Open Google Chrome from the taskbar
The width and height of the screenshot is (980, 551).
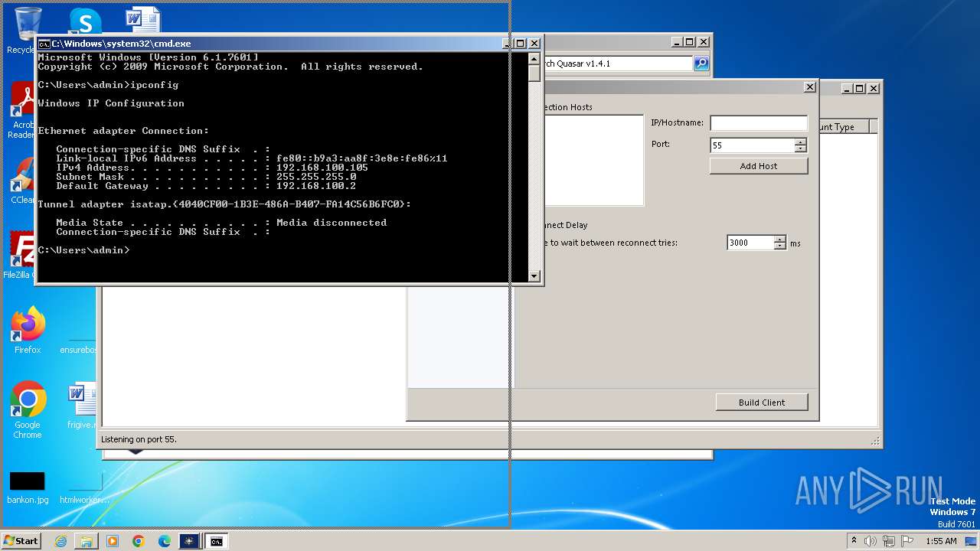(139, 541)
